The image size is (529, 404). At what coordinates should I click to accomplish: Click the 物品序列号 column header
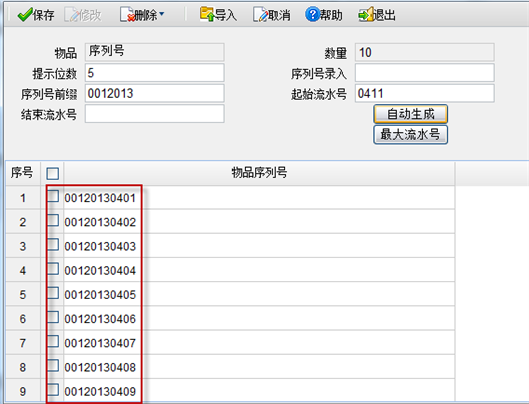click(259, 173)
